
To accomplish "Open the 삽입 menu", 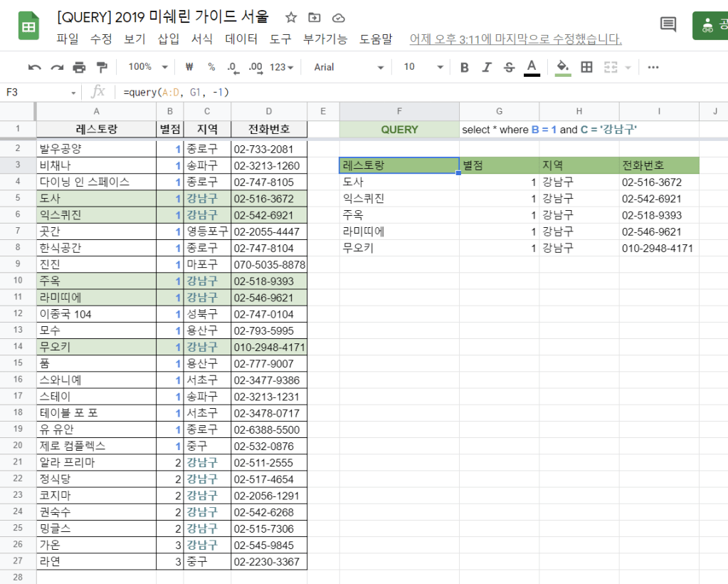I will [168, 39].
